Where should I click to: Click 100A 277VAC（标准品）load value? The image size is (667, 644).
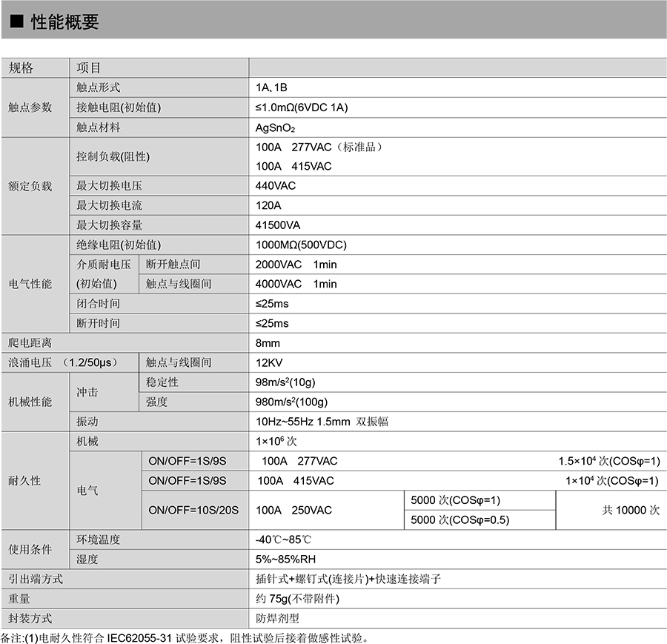click(x=319, y=147)
